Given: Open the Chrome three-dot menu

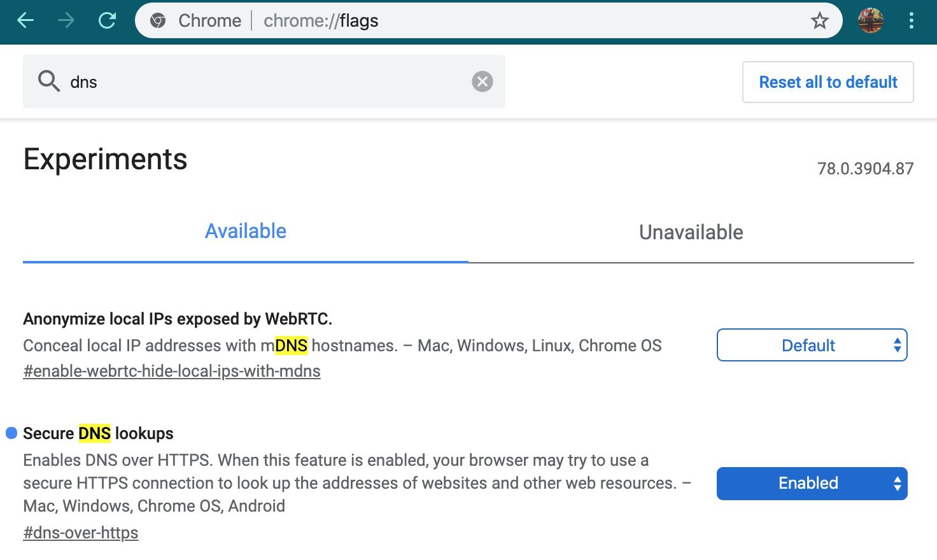Looking at the screenshot, I should [912, 20].
